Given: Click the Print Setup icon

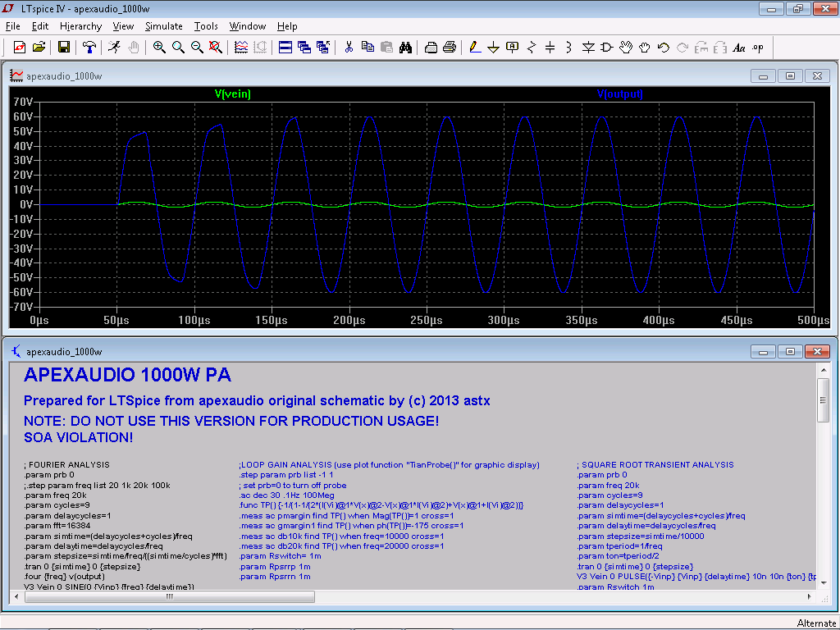Looking at the screenshot, I should 430,48.
